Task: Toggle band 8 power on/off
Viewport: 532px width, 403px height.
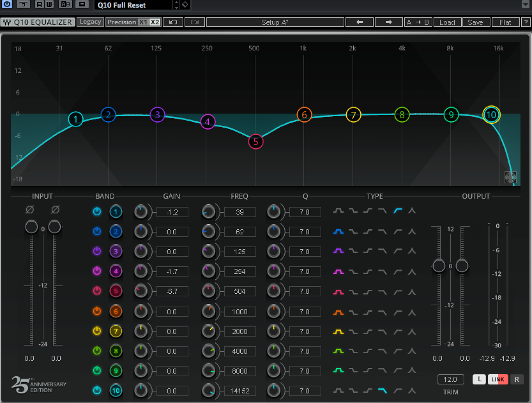Action: click(97, 351)
